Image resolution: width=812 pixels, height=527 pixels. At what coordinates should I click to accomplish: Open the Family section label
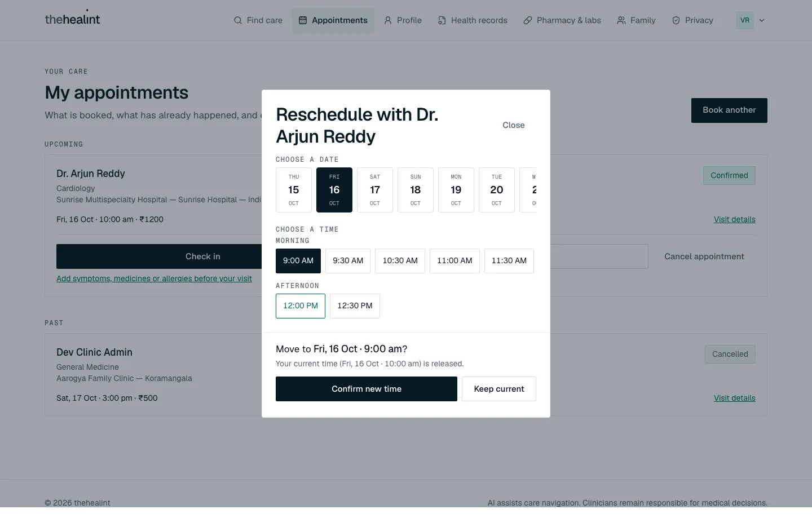click(x=643, y=20)
